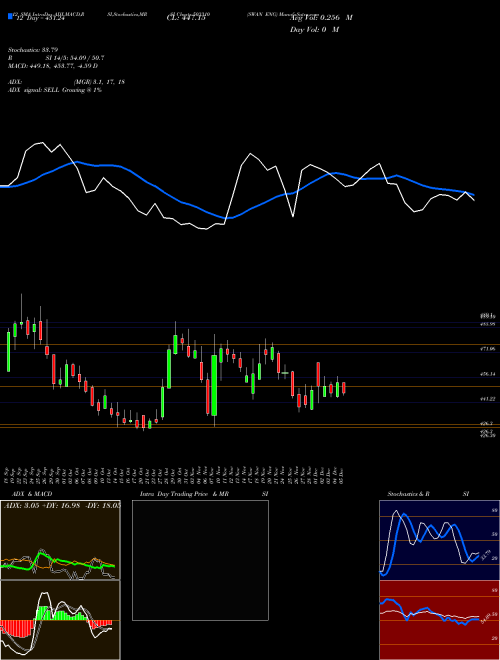This screenshot has height=660, width=500.
Task: Click the MACD values readout line
Action: click(53, 66)
